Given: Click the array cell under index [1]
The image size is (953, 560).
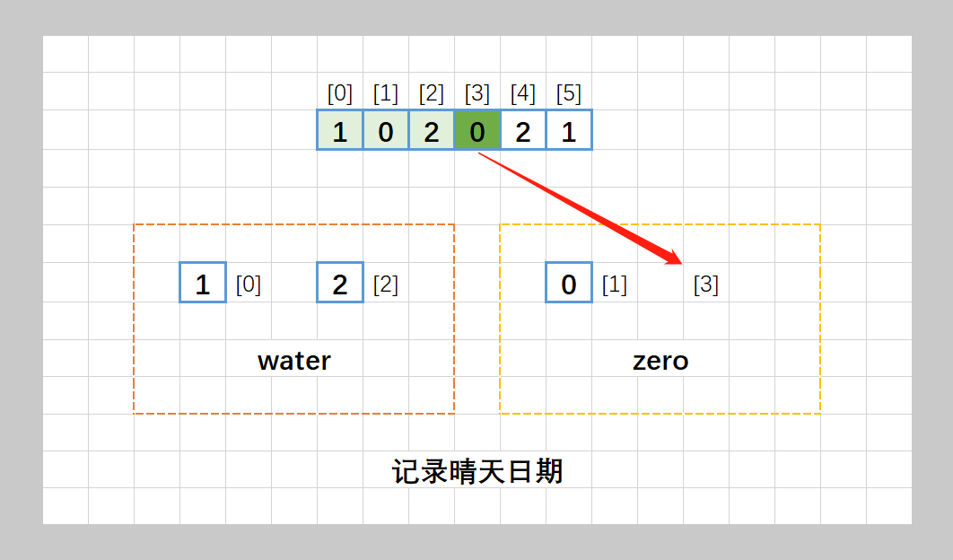Looking at the screenshot, I should 385,131.
